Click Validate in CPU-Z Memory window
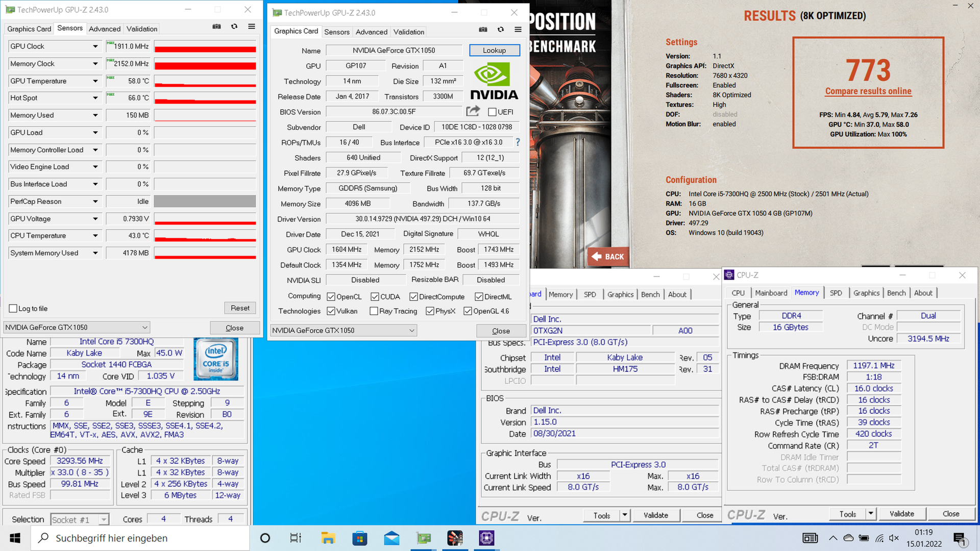Image resolution: width=980 pixels, height=551 pixels. [902, 514]
